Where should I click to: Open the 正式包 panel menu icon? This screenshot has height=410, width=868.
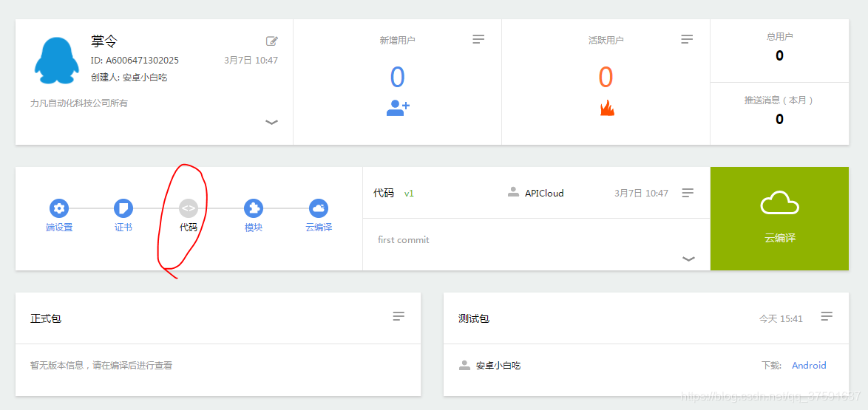coord(399,316)
